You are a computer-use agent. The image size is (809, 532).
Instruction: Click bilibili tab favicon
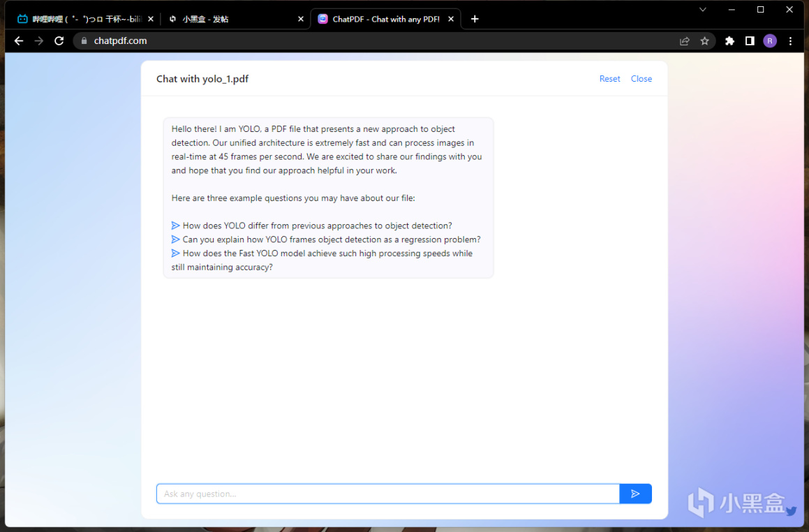(22, 19)
